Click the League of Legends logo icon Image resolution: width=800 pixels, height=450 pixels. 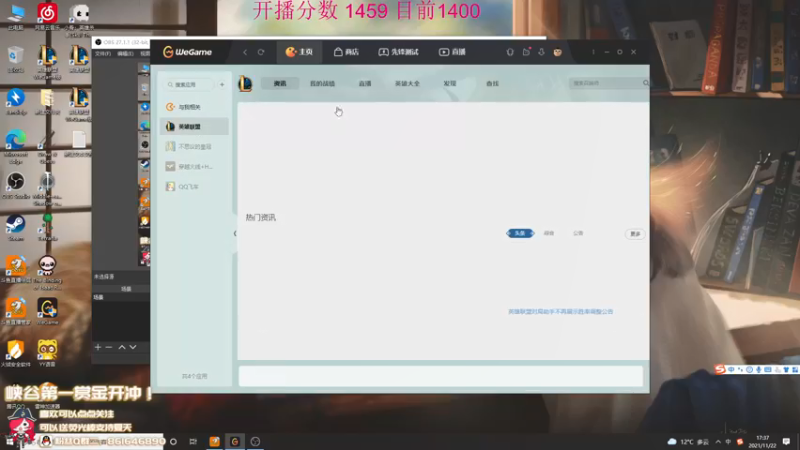click(245, 83)
